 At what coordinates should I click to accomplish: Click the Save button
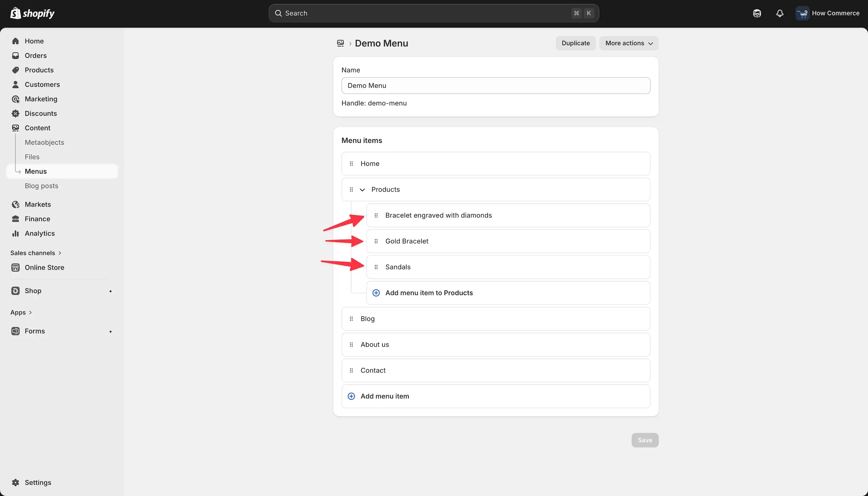[645, 440]
